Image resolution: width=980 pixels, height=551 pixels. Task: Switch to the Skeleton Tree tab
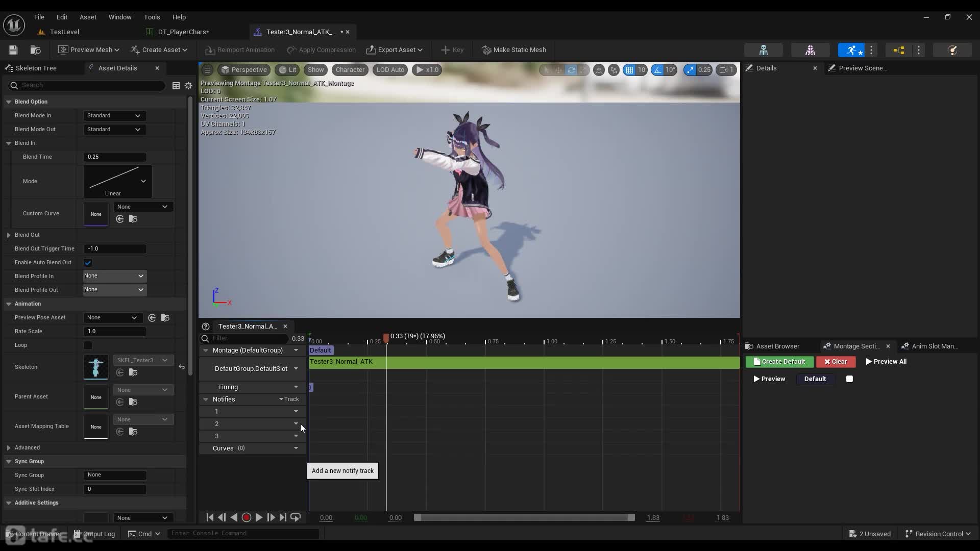point(36,68)
